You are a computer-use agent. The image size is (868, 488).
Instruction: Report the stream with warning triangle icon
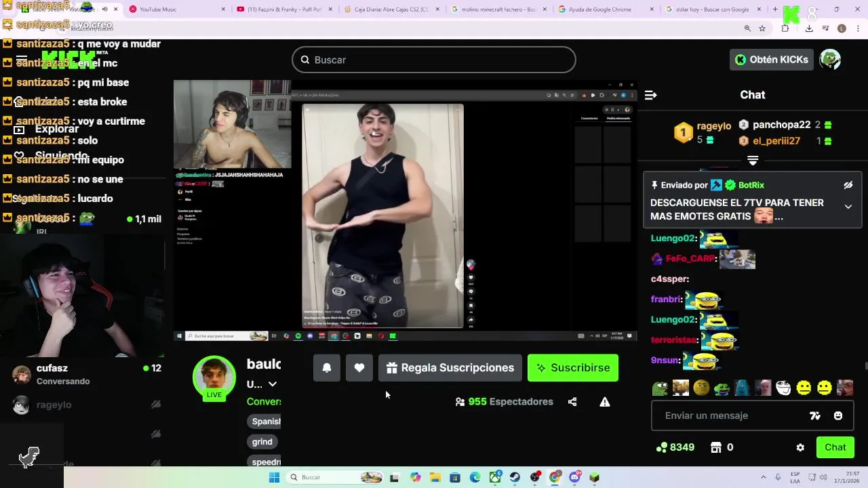point(605,402)
